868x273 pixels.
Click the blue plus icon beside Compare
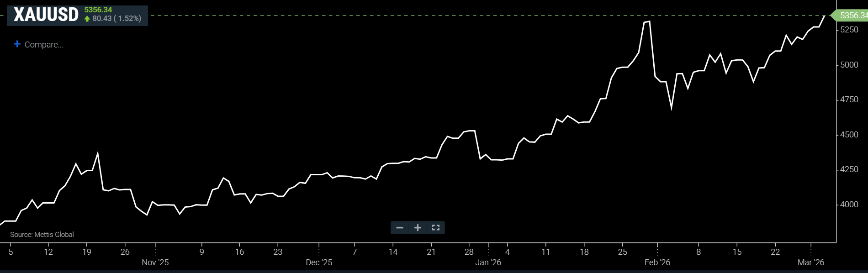click(17, 44)
